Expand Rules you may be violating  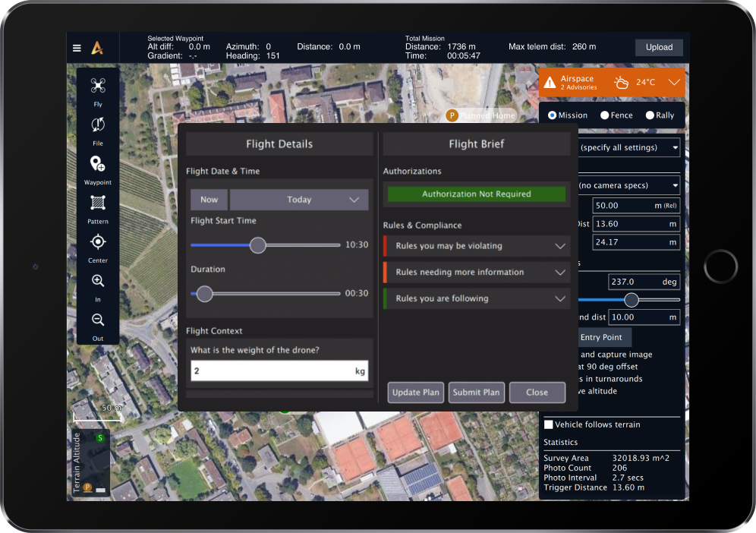click(477, 246)
